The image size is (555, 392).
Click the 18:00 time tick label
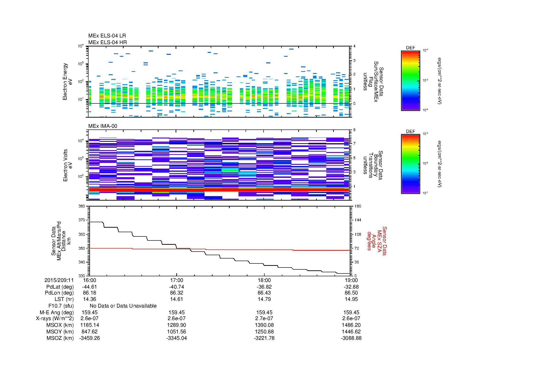pos(264,280)
